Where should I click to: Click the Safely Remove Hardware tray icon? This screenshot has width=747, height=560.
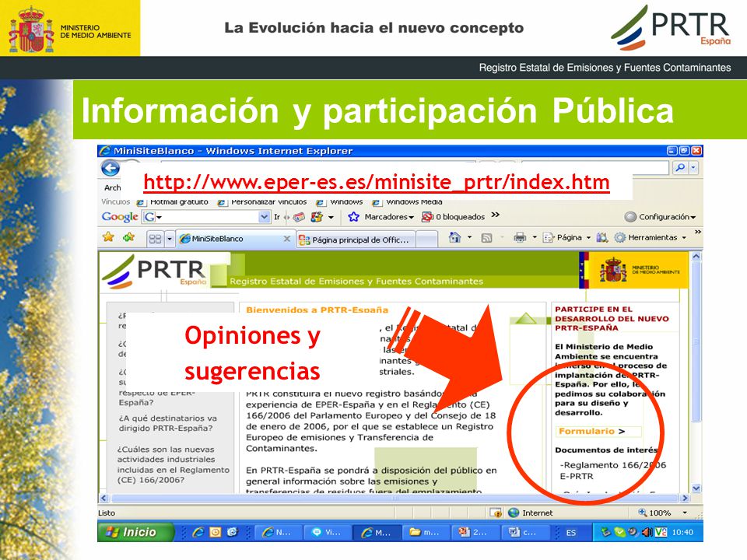606,532
